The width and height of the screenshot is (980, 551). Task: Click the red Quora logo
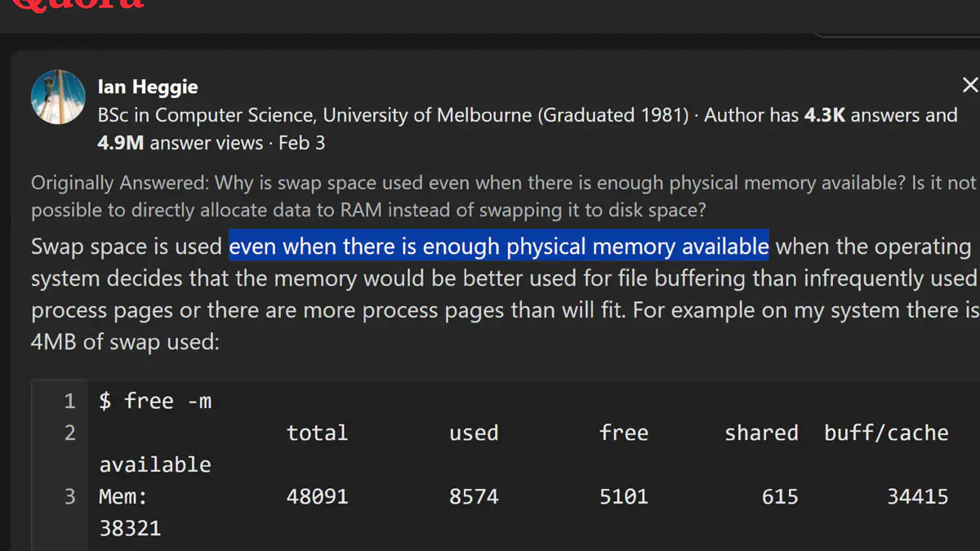(78, 4)
